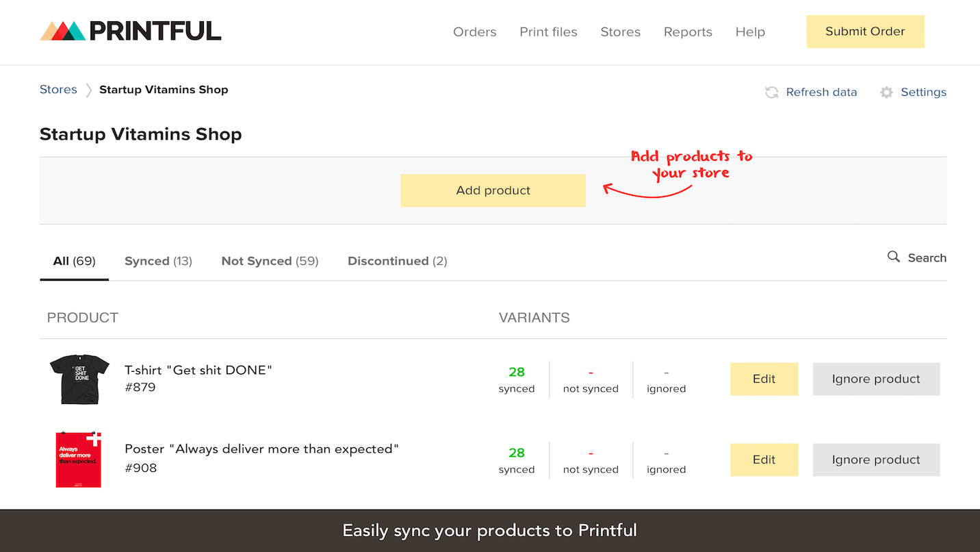
Task: Open the Stores menu item
Action: (x=620, y=32)
